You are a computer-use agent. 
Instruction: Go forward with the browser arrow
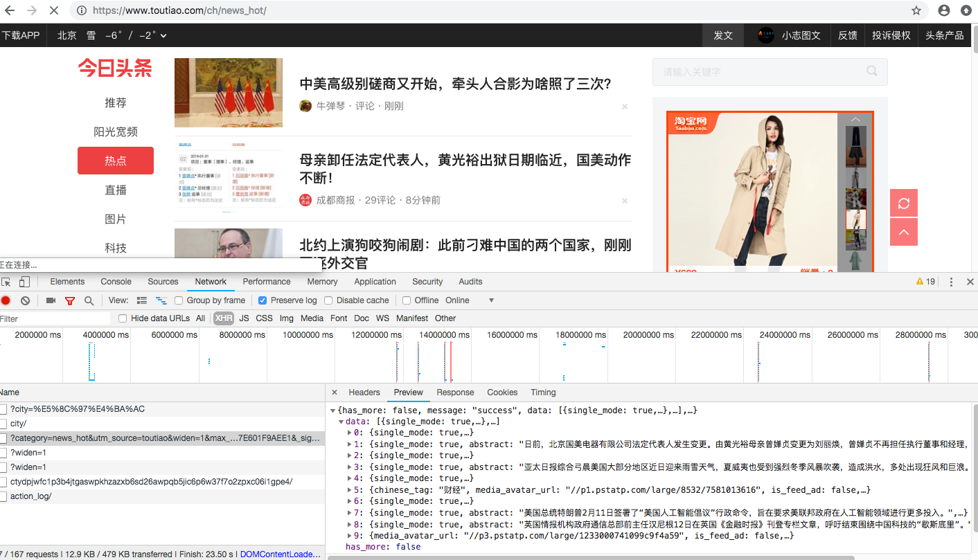click(x=32, y=10)
